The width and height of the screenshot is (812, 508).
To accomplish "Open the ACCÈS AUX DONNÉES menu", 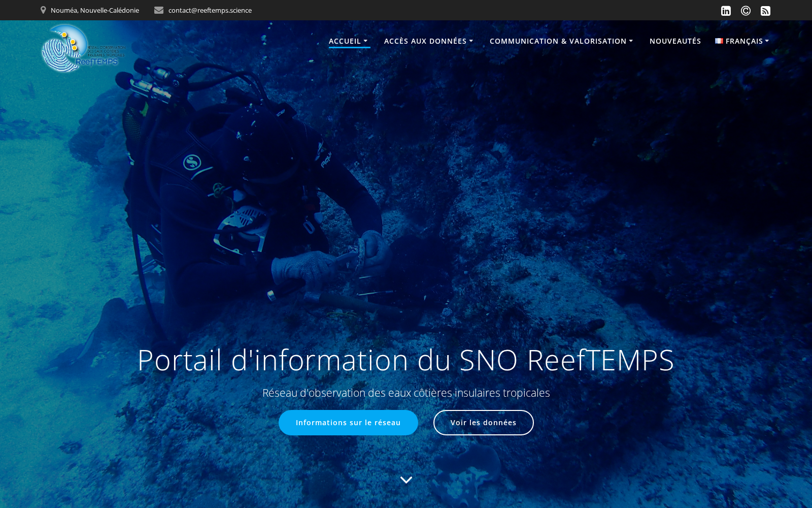I will (x=425, y=41).
